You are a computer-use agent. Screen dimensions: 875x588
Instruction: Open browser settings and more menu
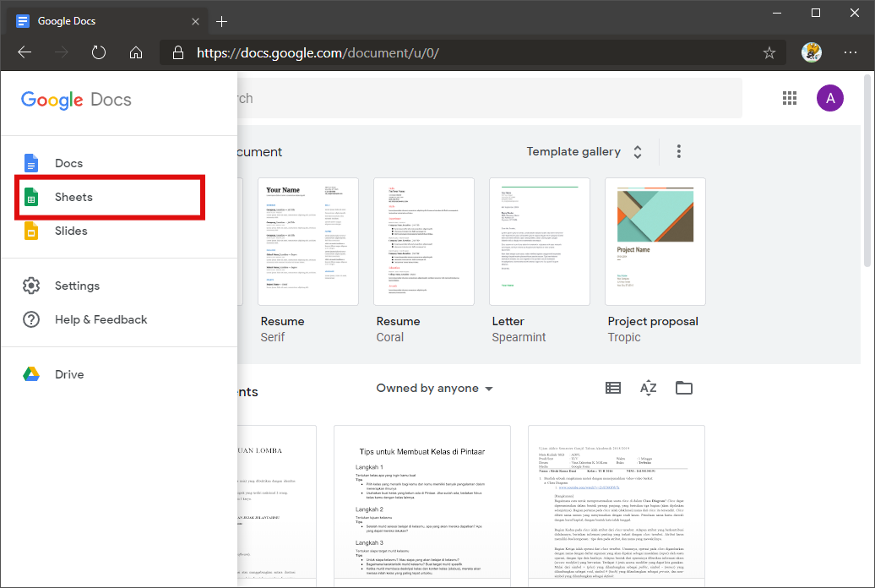coord(851,52)
